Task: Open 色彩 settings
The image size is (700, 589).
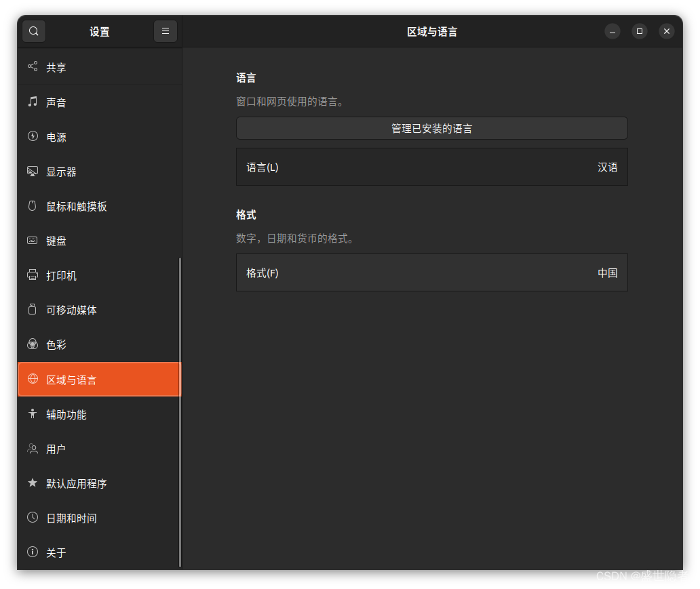Action: point(99,344)
